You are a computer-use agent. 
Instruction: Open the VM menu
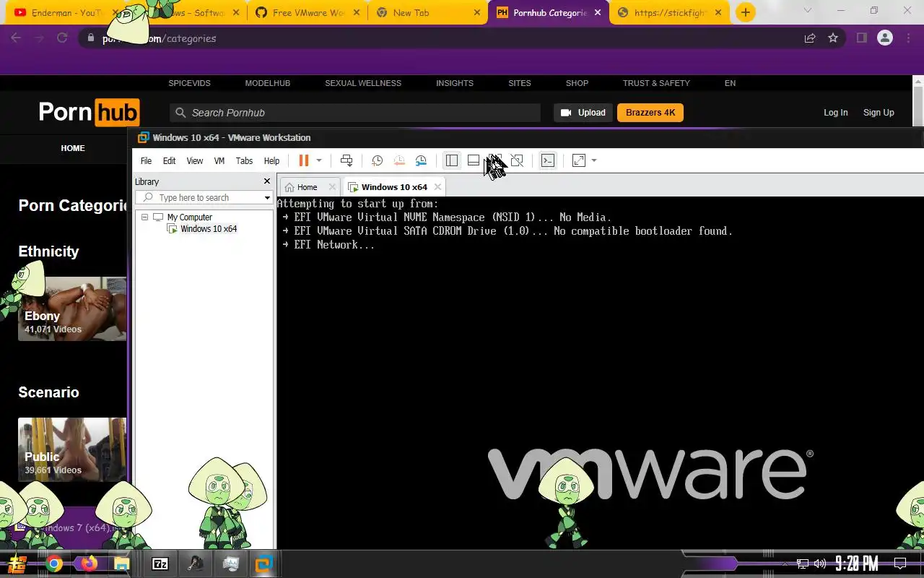[219, 161]
